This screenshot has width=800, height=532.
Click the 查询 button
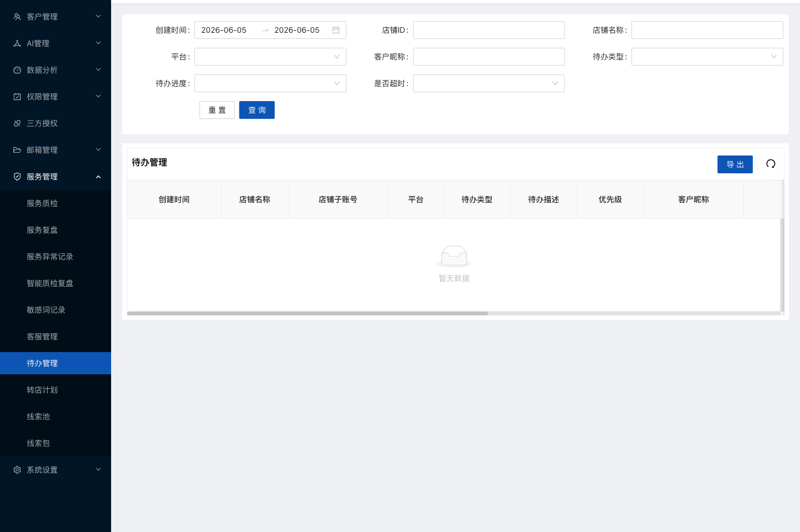pos(257,110)
